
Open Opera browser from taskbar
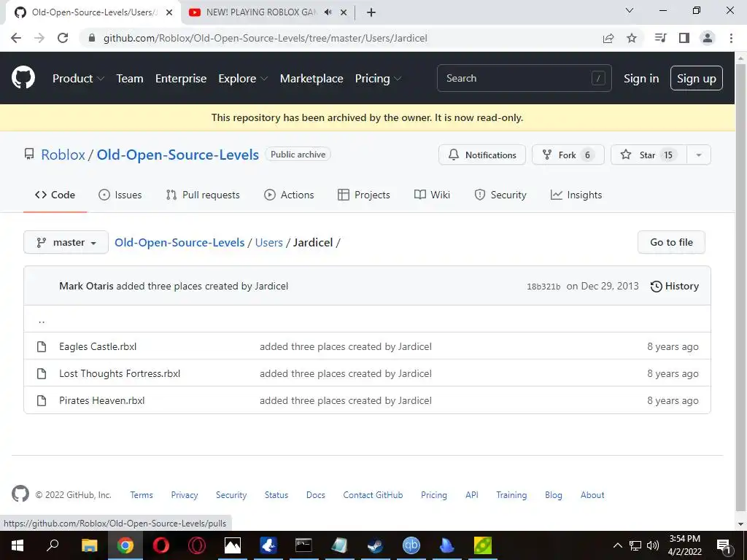(x=161, y=545)
